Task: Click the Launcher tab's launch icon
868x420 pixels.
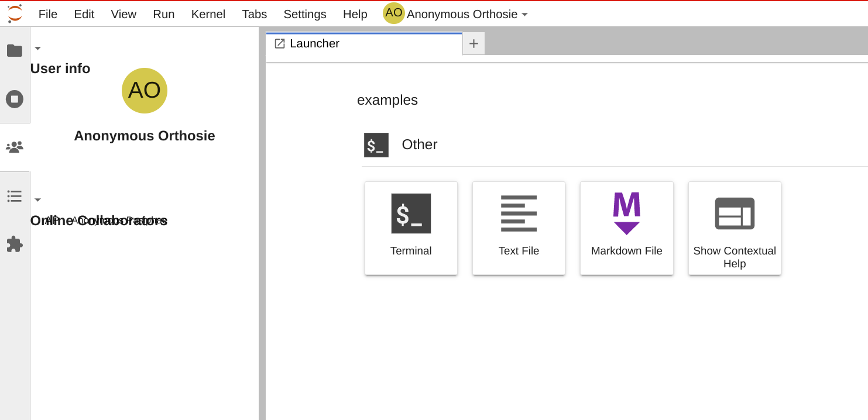Action: [x=280, y=43]
